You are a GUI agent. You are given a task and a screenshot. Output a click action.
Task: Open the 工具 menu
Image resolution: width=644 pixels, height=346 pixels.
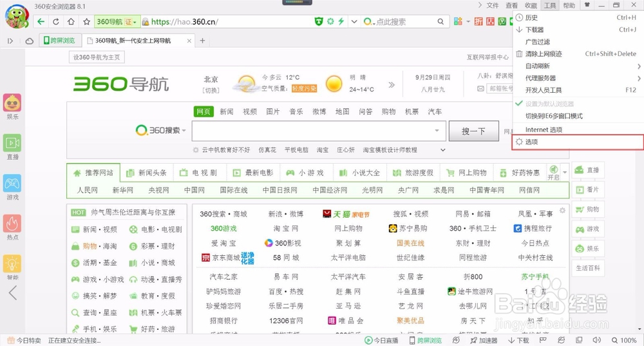point(549,5)
